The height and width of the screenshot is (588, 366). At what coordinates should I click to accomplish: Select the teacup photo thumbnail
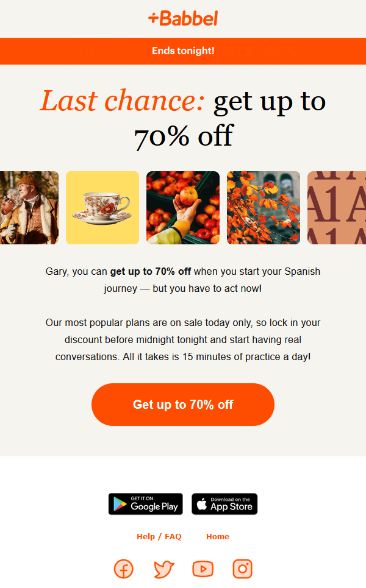102,208
